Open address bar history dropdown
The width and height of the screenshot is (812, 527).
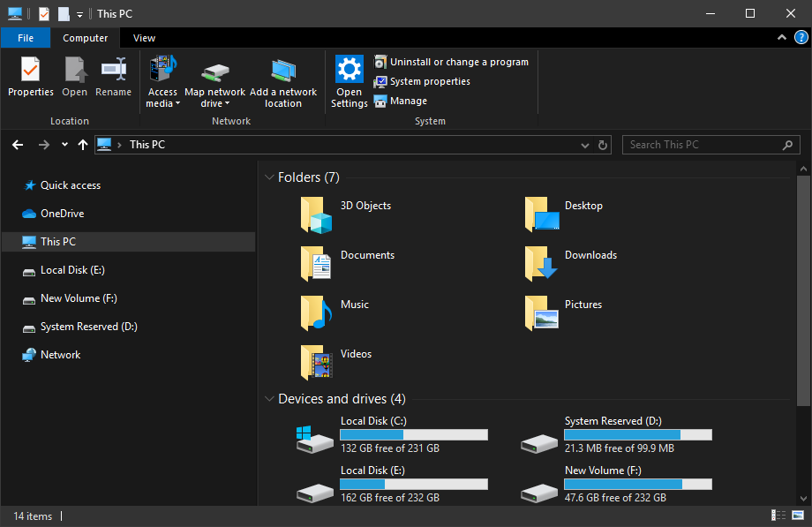[x=584, y=145]
